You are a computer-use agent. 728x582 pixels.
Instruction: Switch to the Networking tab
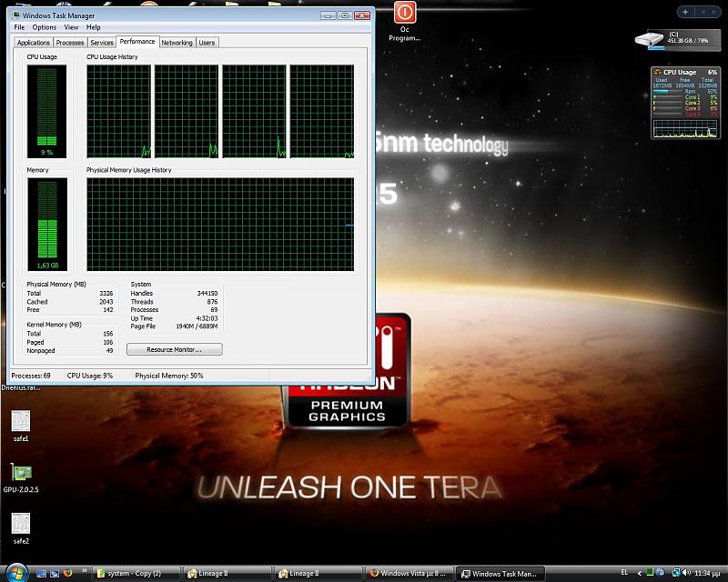[x=177, y=43]
